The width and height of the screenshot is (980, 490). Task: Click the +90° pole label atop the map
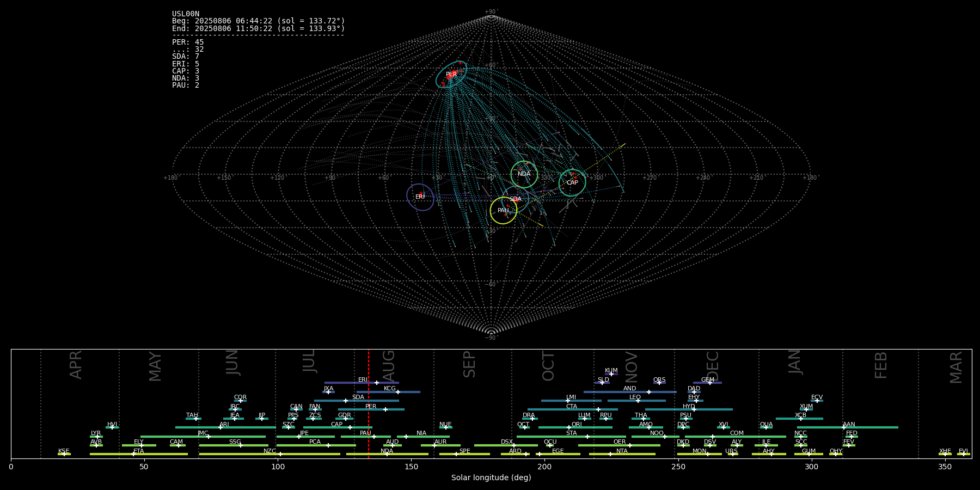click(x=491, y=12)
